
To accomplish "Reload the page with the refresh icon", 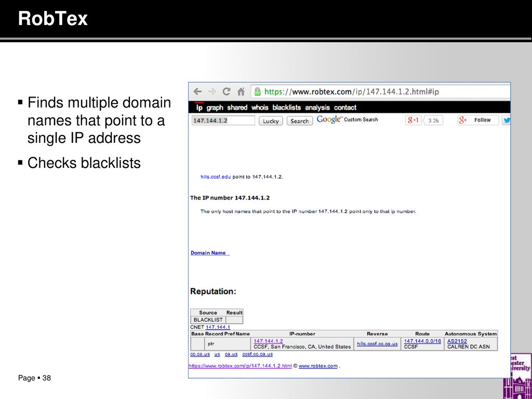I will click(x=227, y=91).
